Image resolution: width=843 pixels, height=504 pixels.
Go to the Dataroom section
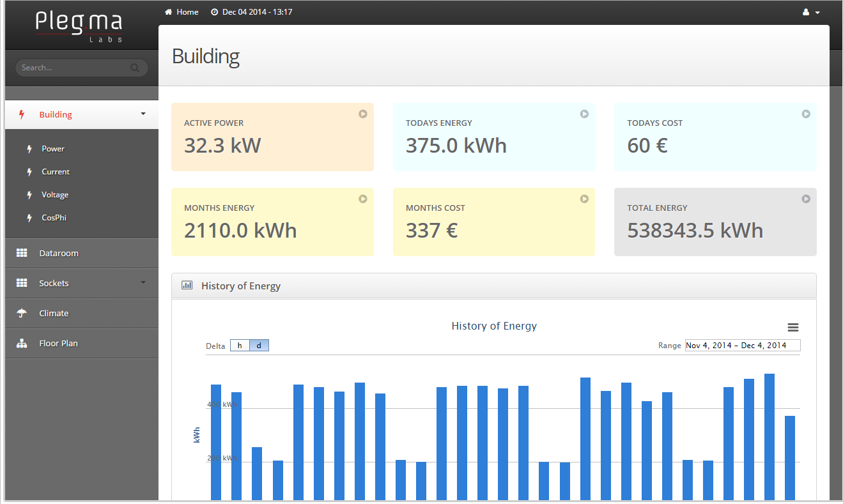click(82, 253)
